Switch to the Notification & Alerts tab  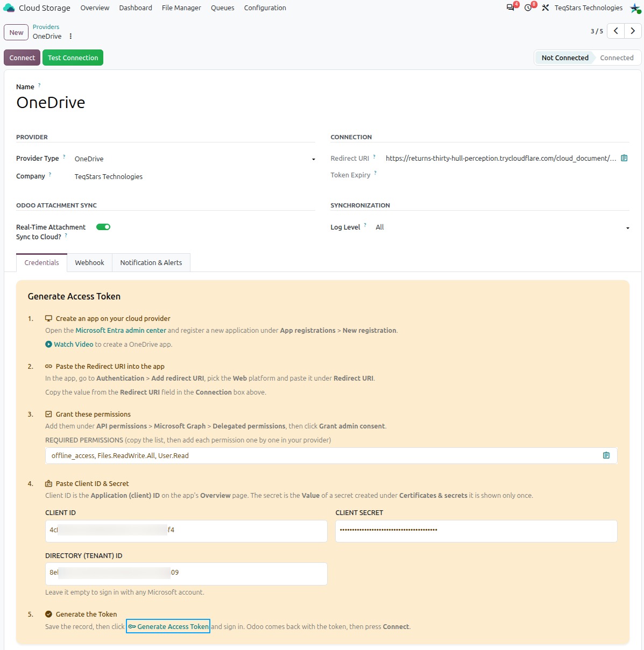click(x=151, y=262)
